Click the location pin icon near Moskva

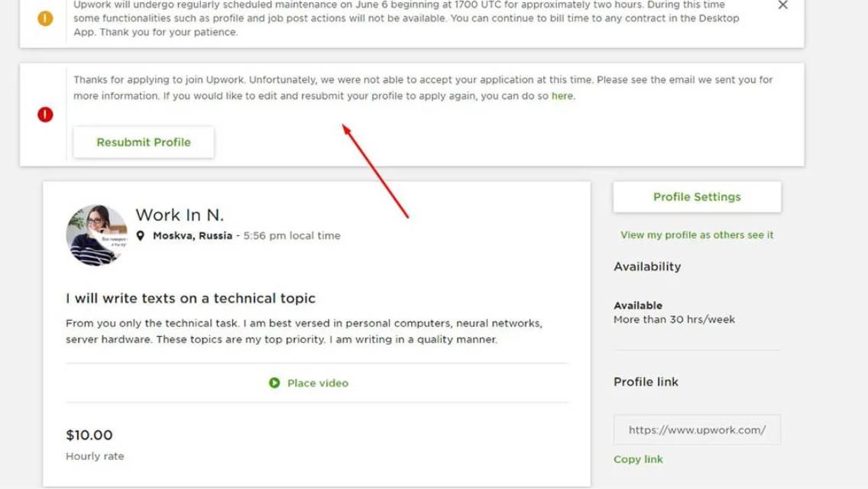coord(141,236)
